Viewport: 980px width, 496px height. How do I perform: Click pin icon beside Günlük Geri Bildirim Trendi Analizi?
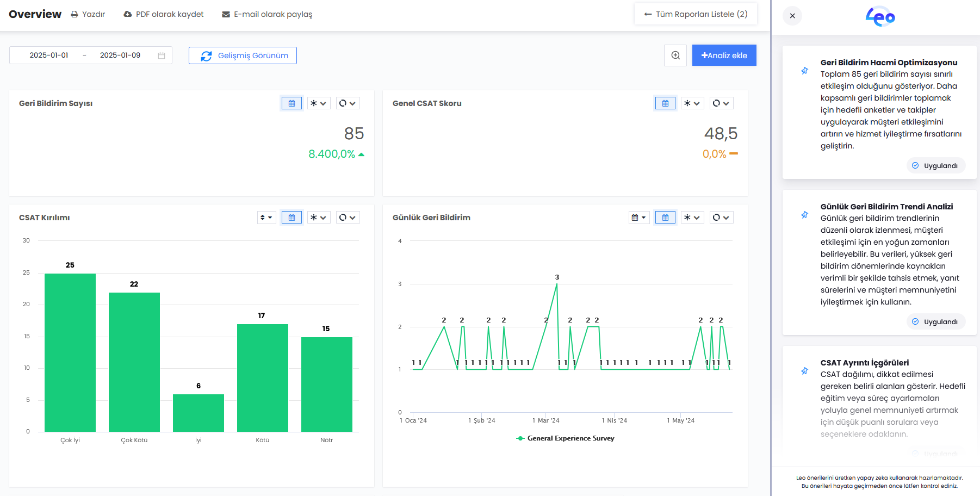pyautogui.click(x=804, y=215)
